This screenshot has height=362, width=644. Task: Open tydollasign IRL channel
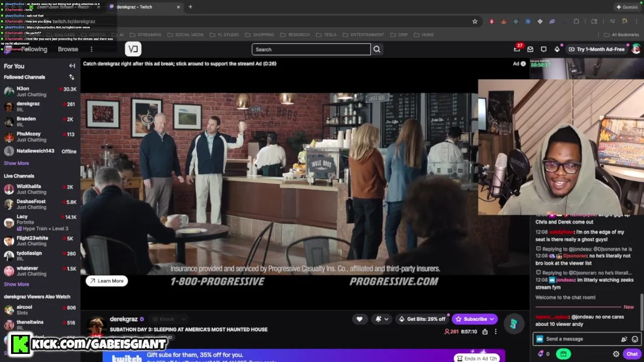(40, 256)
